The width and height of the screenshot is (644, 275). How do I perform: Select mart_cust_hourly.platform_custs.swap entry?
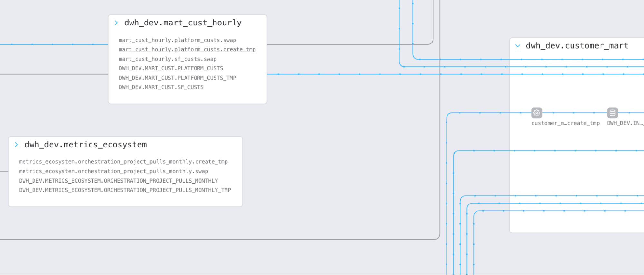[177, 40]
